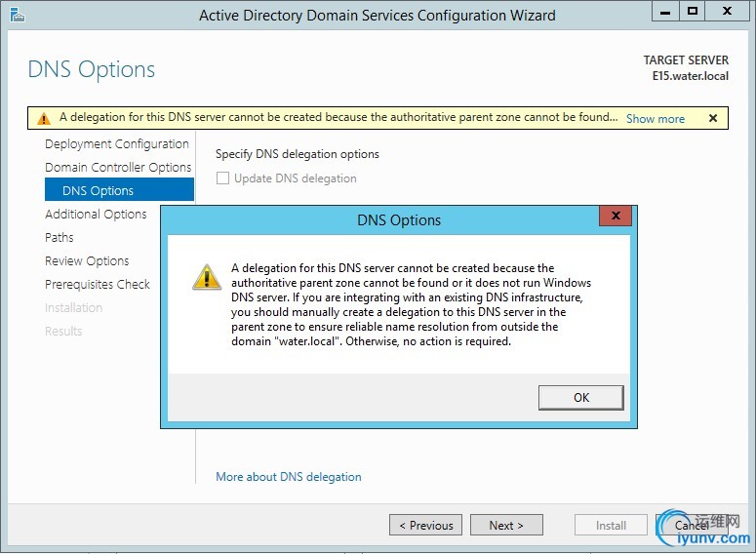The height and width of the screenshot is (554, 756).
Task: Dismiss the yellow notification bar with X
Action: (713, 118)
